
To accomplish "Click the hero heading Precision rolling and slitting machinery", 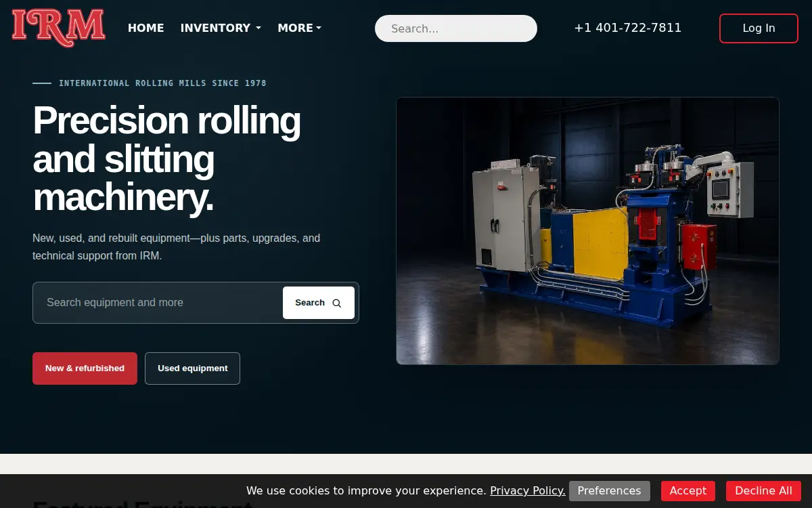I will (x=167, y=158).
